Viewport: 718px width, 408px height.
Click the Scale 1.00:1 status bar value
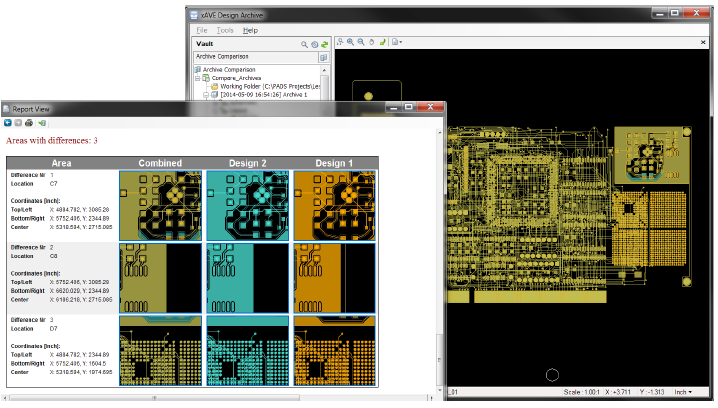[581, 392]
